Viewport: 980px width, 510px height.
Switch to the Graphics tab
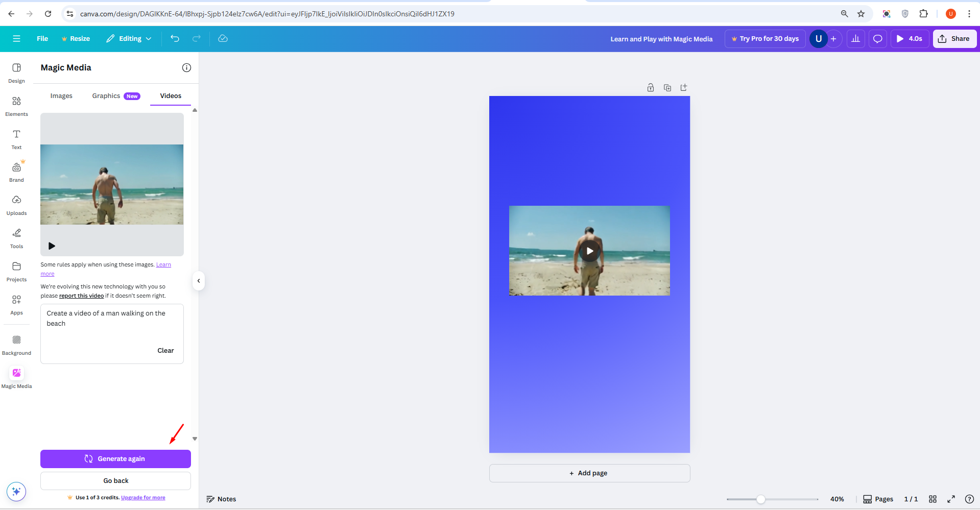click(x=106, y=95)
